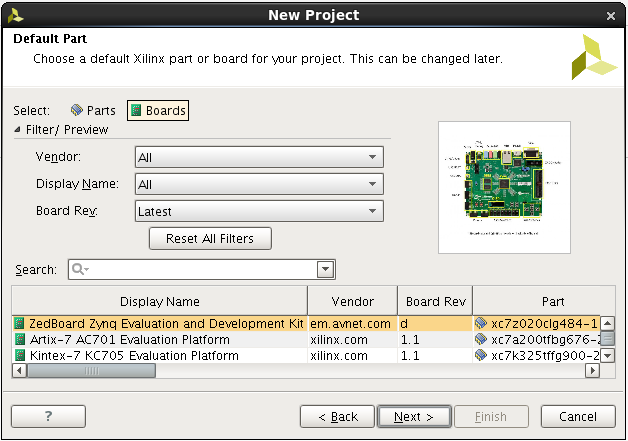Click inside the Search input field
628x441 pixels.
pos(202,270)
